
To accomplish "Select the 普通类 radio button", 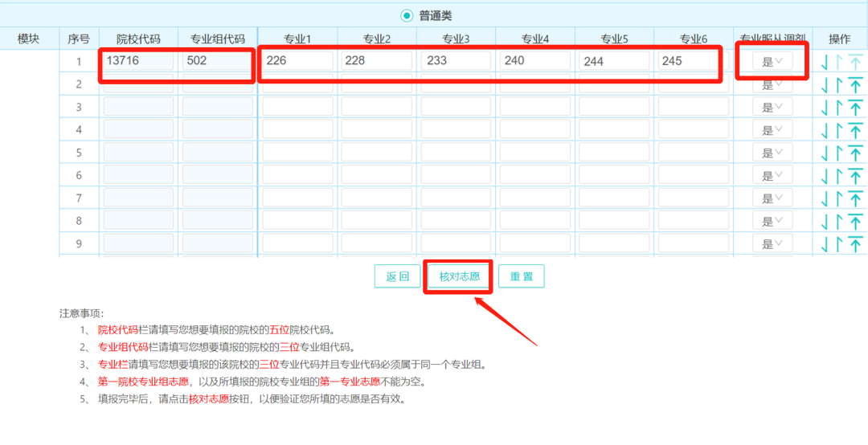I will tap(407, 15).
